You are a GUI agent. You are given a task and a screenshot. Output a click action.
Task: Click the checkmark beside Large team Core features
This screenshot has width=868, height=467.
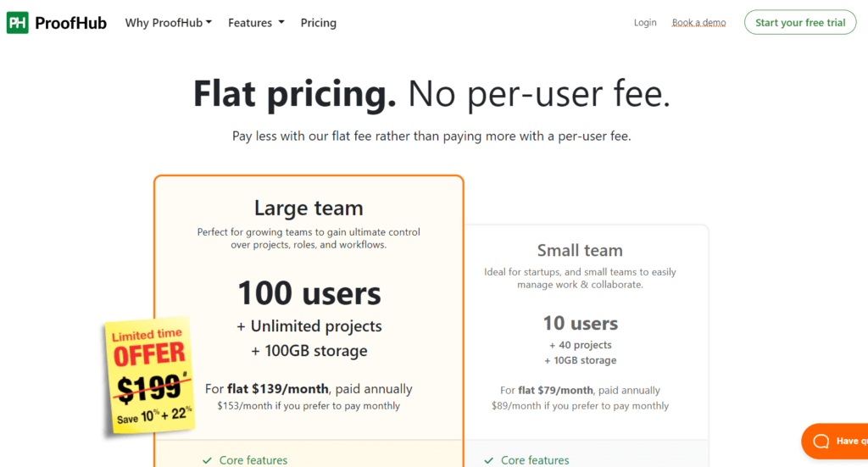207,460
